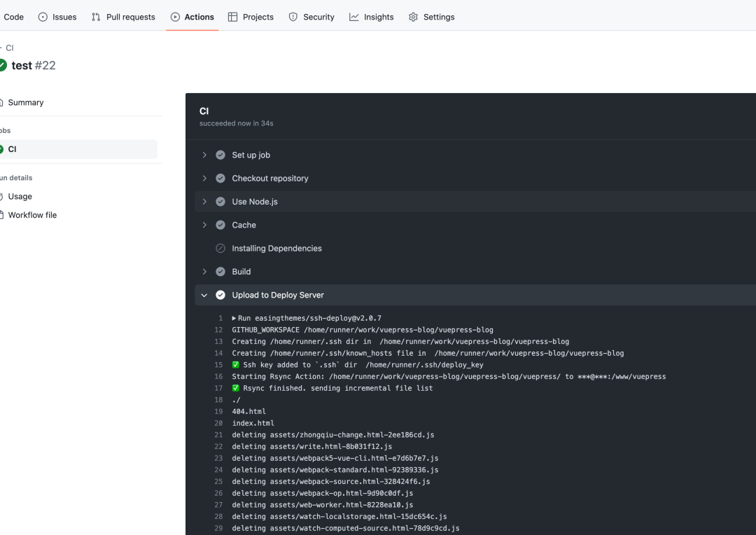Click the Pull requests icon
This screenshot has width=756, height=535.
96,17
